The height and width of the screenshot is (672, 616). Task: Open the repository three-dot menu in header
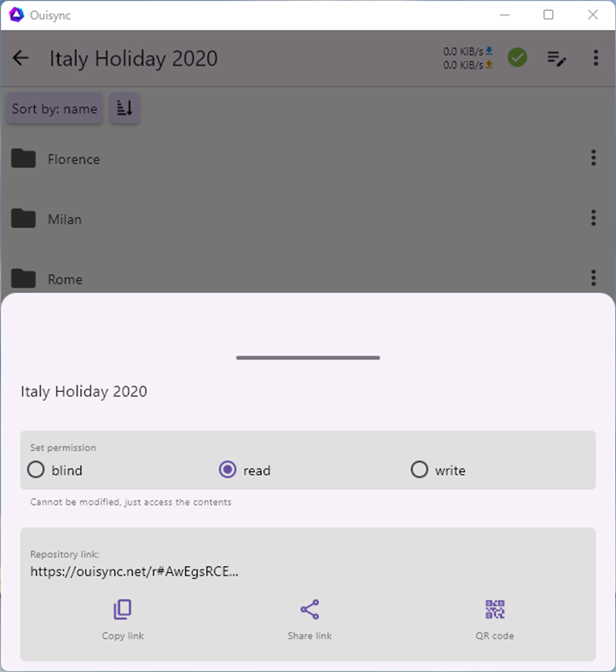(596, 58)
